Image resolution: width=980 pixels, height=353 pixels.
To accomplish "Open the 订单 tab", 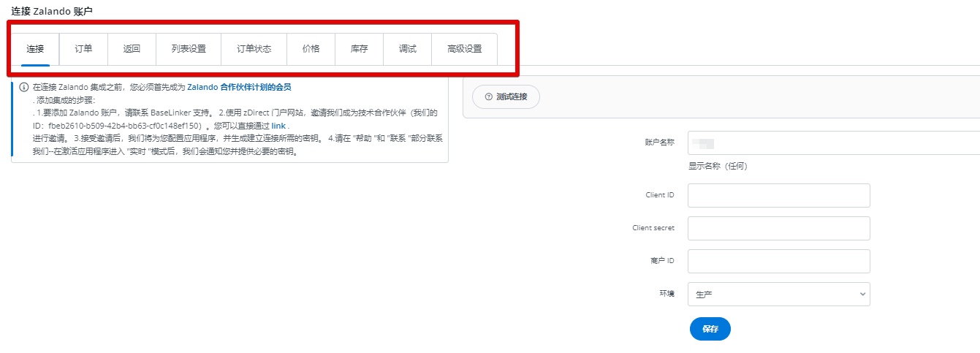I will (83, 49).
